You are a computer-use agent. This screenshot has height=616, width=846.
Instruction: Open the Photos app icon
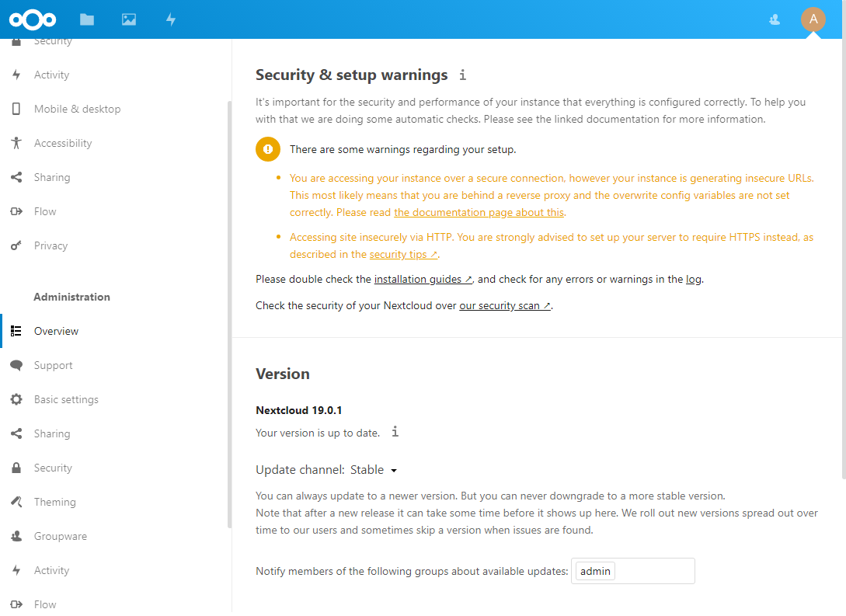129,20
